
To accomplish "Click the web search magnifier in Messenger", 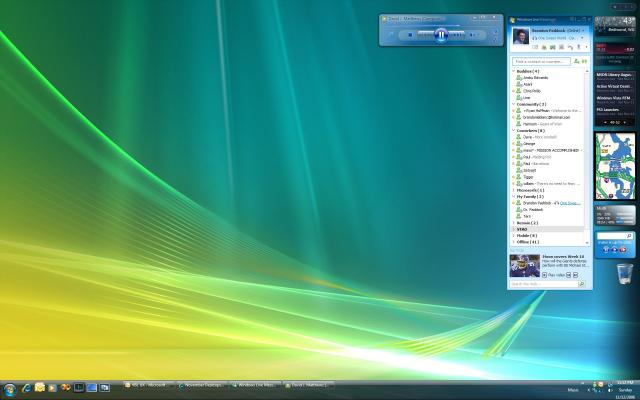I will tap(582, 284).
